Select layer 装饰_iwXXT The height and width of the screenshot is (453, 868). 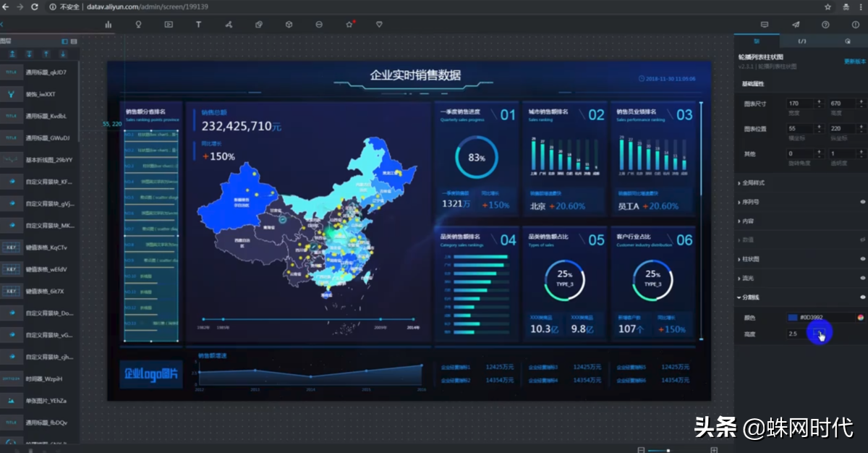pos(39,94)
